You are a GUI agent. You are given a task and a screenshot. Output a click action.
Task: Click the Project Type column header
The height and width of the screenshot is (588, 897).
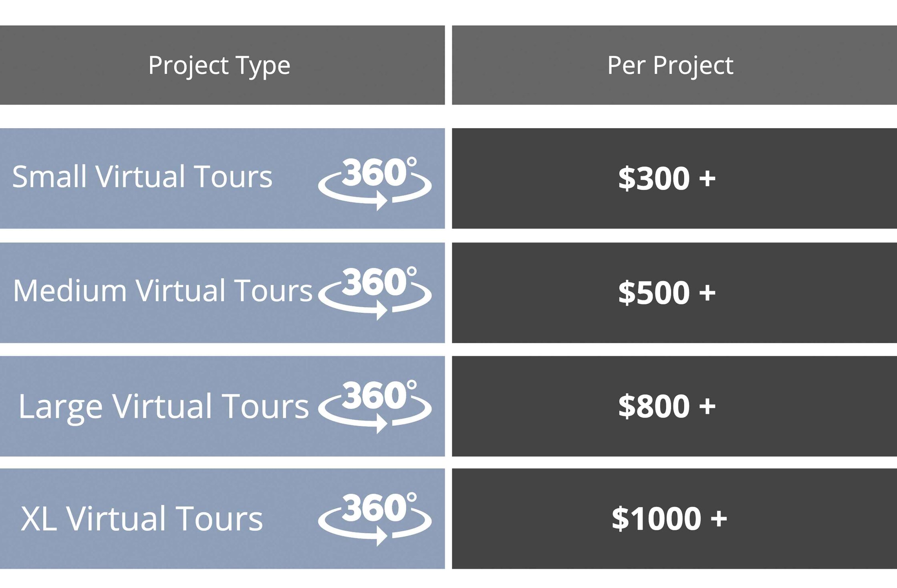point(222,65)
